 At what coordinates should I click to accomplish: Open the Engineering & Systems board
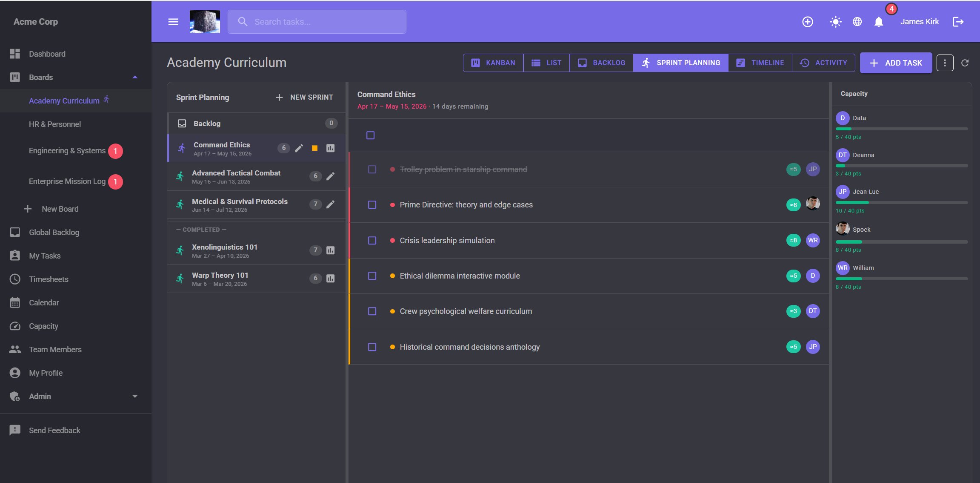pyautogui.click(x=76, y=151)
